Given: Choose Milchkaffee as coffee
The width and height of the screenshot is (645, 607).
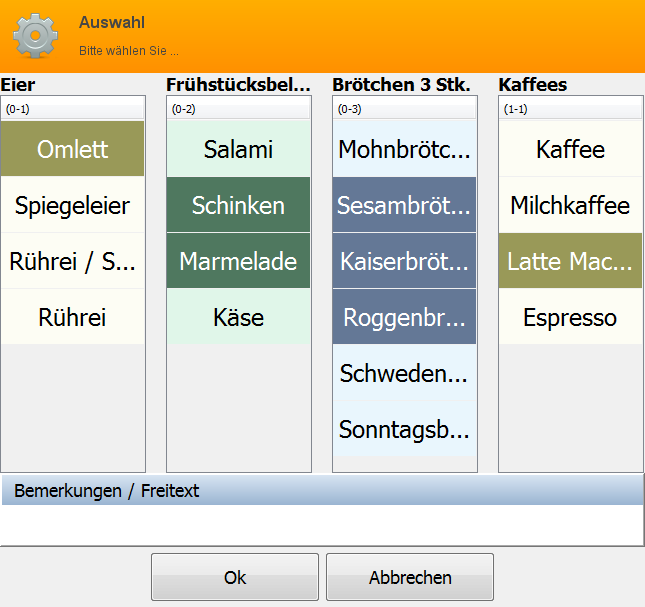Looking at the screenshot, I should (570, 206).
